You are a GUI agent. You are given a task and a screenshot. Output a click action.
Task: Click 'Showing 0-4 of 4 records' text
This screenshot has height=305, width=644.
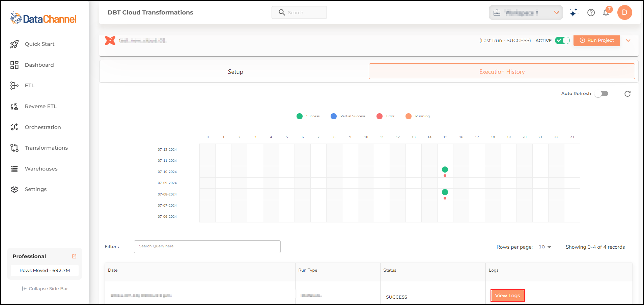tap(595, 247)
